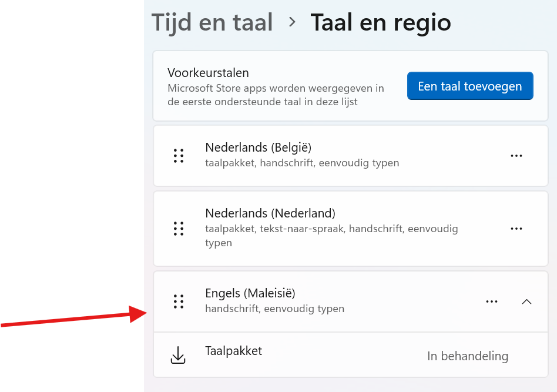This screenshot has height=392, width=557.
Task: Click the Taalpakket download icon
Action: (177, 355)
